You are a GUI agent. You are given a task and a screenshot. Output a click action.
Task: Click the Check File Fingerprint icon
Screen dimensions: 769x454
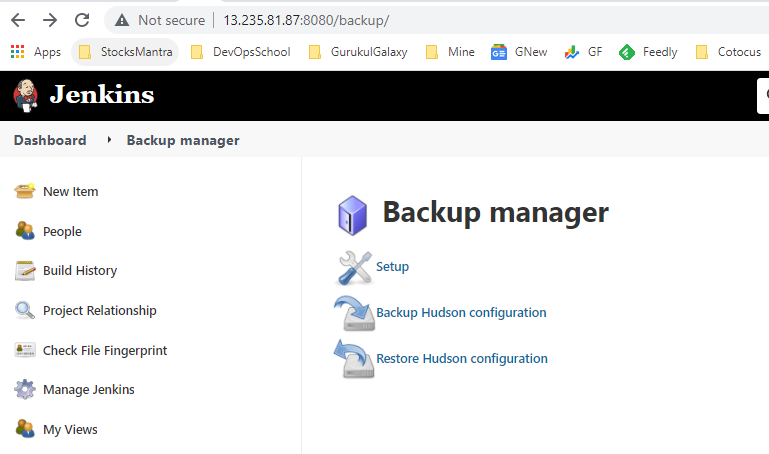(25, 350)
